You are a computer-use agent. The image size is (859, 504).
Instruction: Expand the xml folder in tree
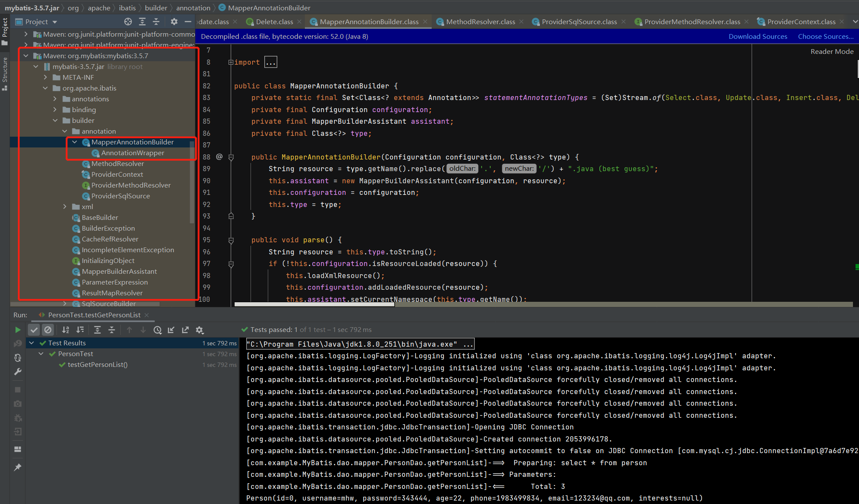coord(65,207)
